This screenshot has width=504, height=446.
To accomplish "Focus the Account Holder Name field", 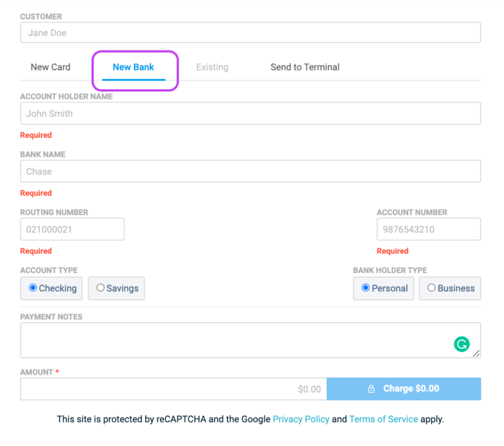I will (250, 113).
